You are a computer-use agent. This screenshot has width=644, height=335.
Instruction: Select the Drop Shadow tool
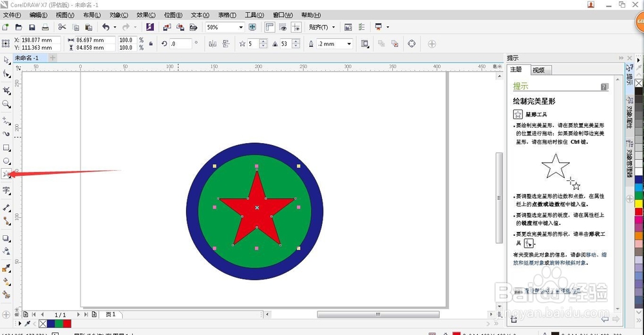[x=6, y=238]
